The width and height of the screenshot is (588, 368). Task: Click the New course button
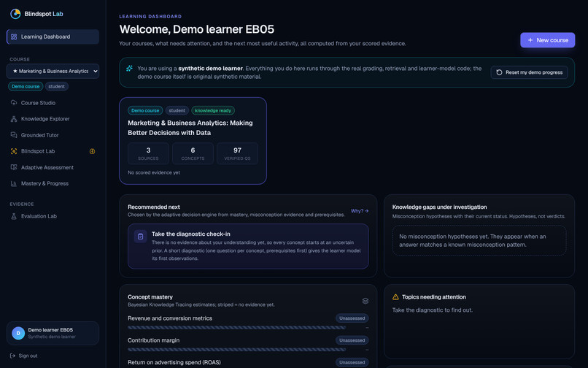(547, 40)
